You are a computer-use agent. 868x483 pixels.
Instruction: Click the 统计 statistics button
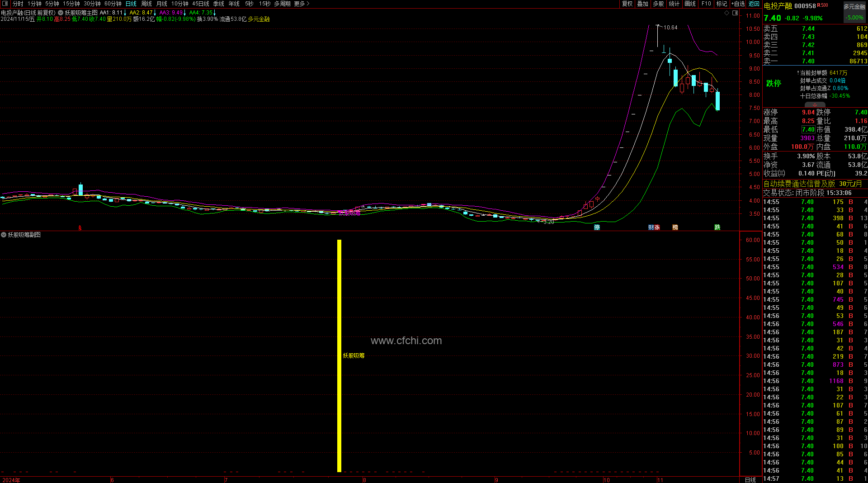[674, 4]
